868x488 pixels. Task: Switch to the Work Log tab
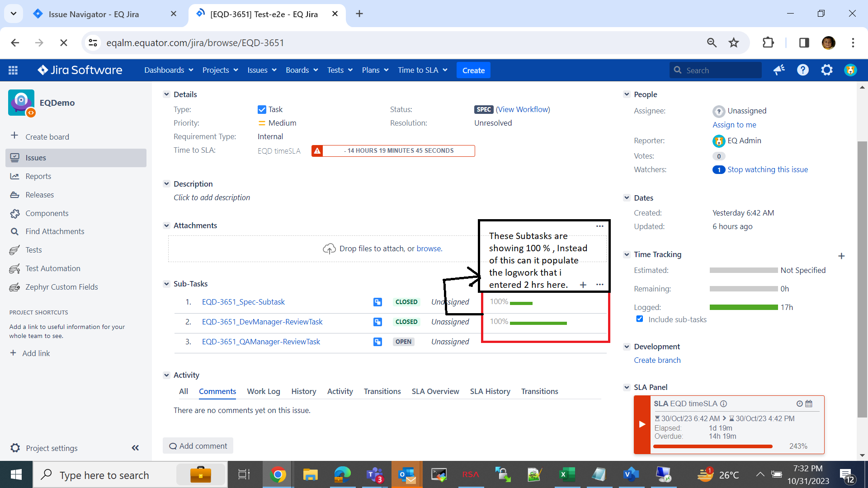pyautogui.click(x=263, y=391)
